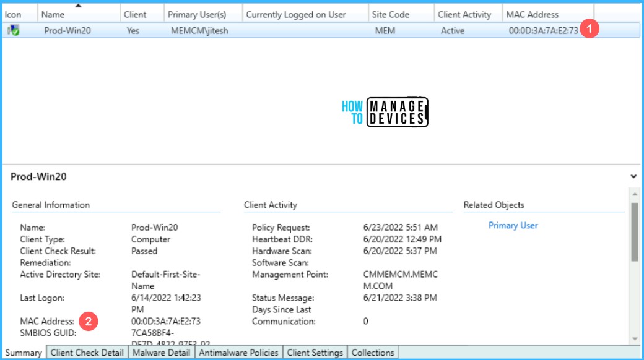Click the Days Since Last Communication value 0
This screenshot has width=644, height=360.
click(x=365, y=321)
